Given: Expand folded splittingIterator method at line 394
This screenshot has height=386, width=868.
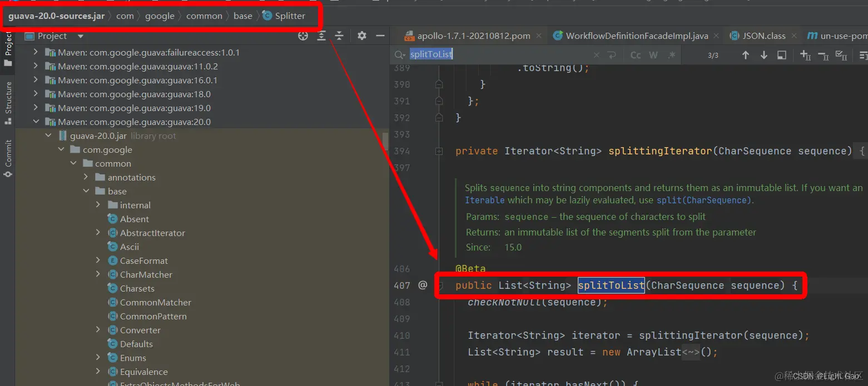Looking at the screenshot, I should 439,151.
